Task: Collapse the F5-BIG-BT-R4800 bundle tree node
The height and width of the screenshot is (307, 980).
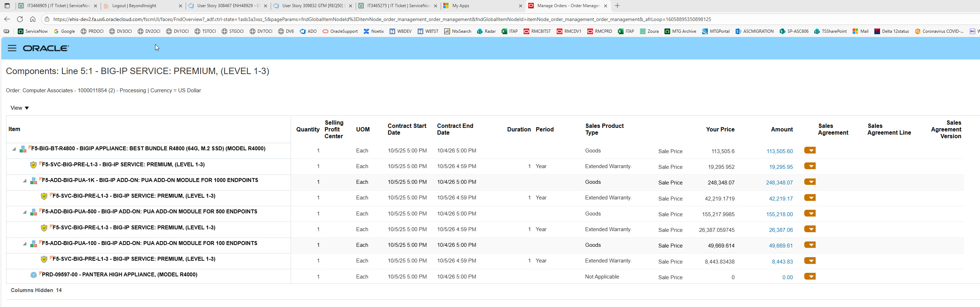Action: 14,149
